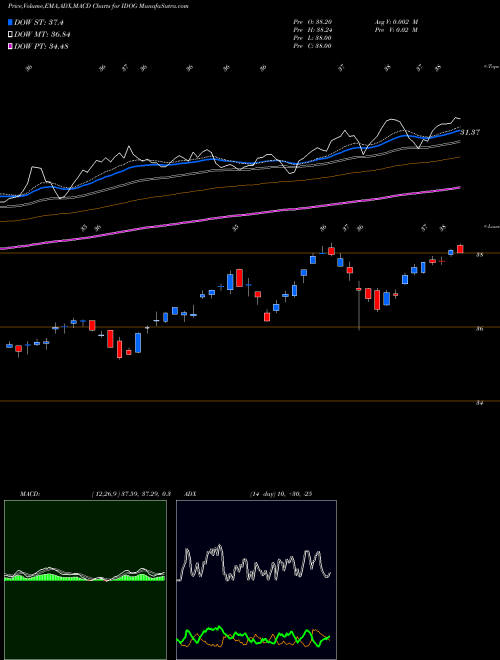Select the 'DOW PT: 34.48' legend label

pyautogui.click(x=41, y=46)
